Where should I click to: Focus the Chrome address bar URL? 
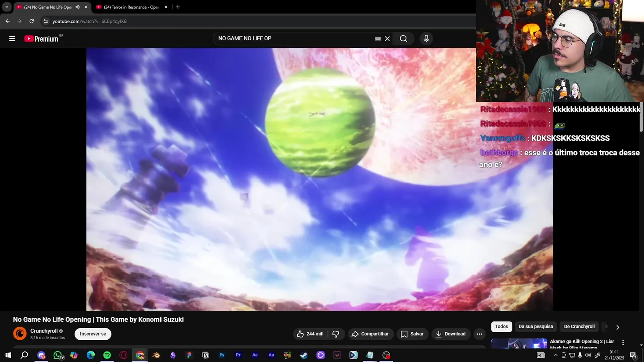(x=90, y=21)
